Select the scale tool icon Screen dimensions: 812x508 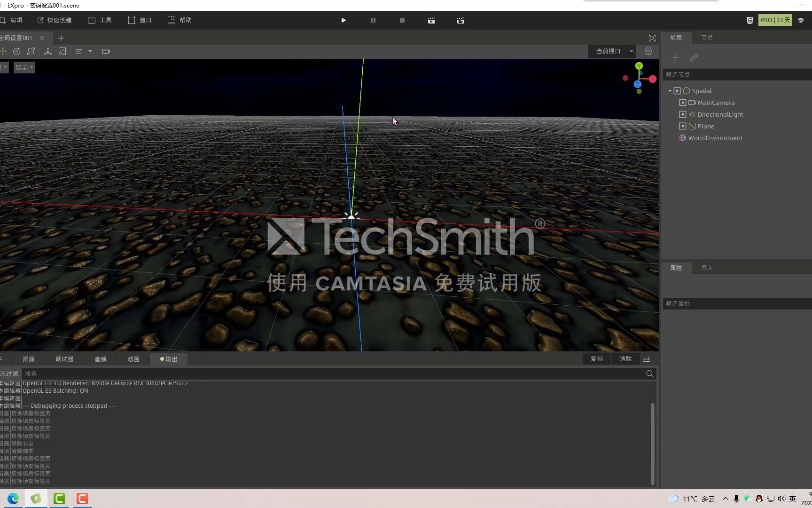[31, 51]
